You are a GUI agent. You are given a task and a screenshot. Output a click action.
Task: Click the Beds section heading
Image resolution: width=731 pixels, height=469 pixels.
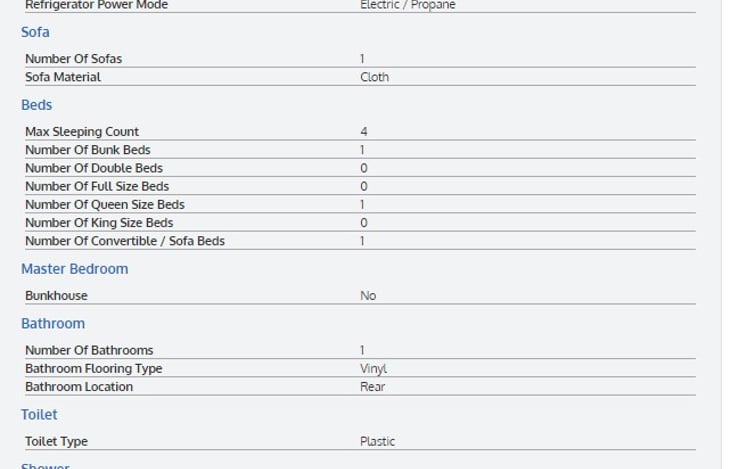tap(37, 105)
